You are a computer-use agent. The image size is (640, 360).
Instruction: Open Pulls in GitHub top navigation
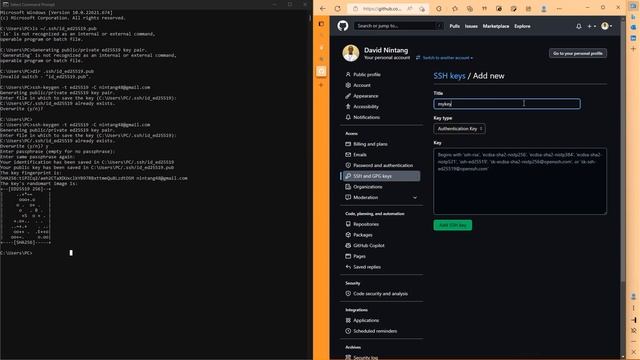click(x=454, y=26)
